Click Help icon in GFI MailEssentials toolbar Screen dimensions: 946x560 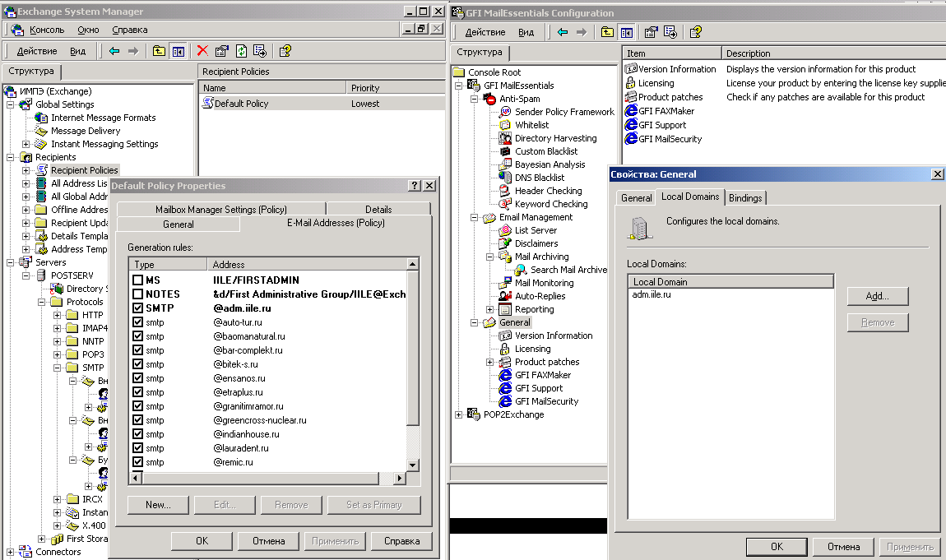696,32
